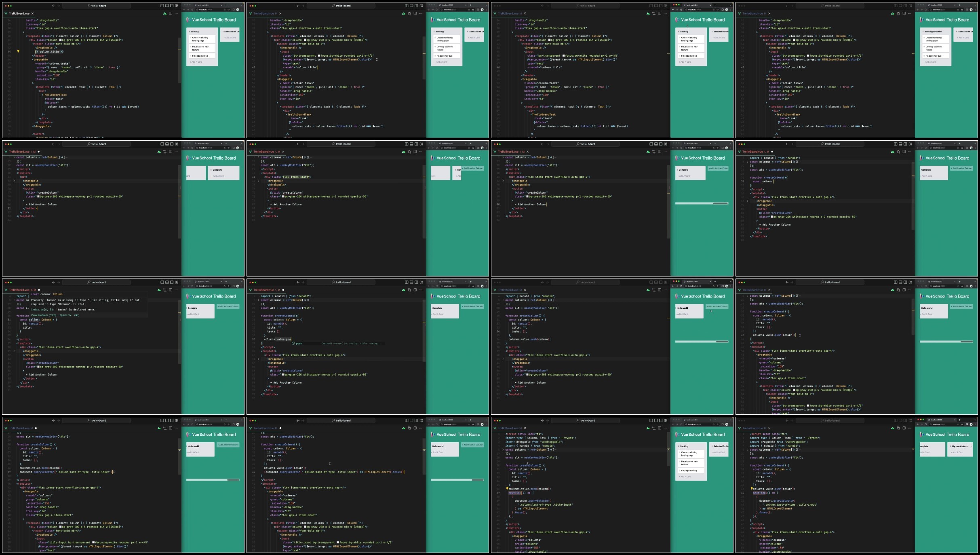Click "+ Add A Card" under "My new Column!"
Screen dimensions: 980x555
coord(956,452)
